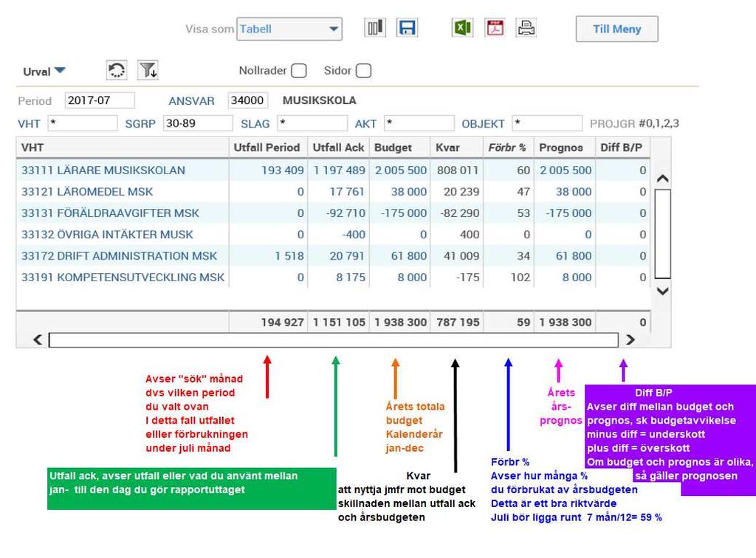Sort by Kvar column header
The width and height of the screenshot is (756, 558).
447,148
